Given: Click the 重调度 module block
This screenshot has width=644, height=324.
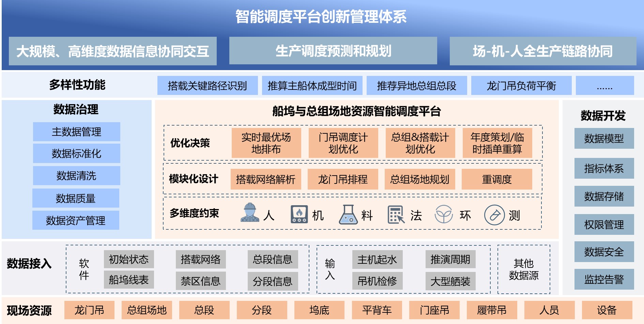Looking at the screenshot, I should coord(496,179).
